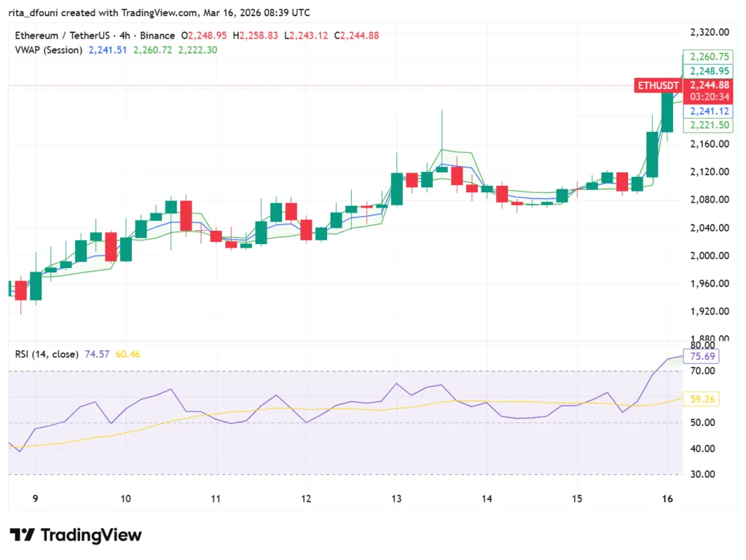Viewport: 746px width, 560px height.
Task: Click the rita_dfouni attribution link
Action: click(x=33, y=12)
